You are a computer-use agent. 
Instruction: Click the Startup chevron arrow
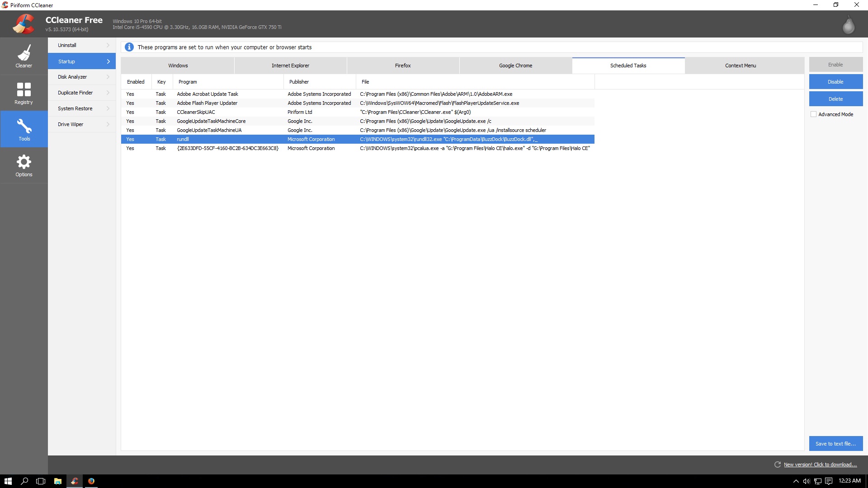108,61
